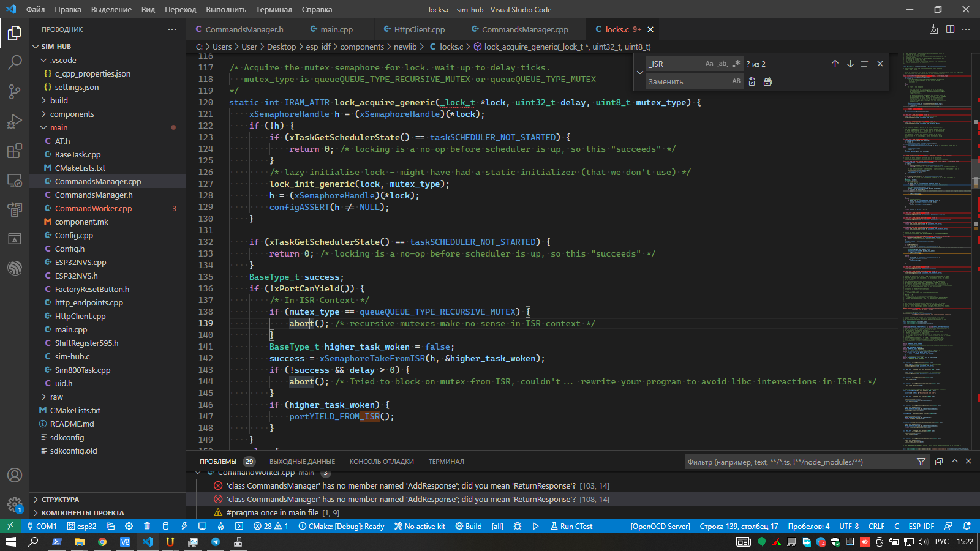The width and height of the screenshot is (980, 551).
Task: Click the ESP-IDF full clean trash icon
Action: (147, 526)
